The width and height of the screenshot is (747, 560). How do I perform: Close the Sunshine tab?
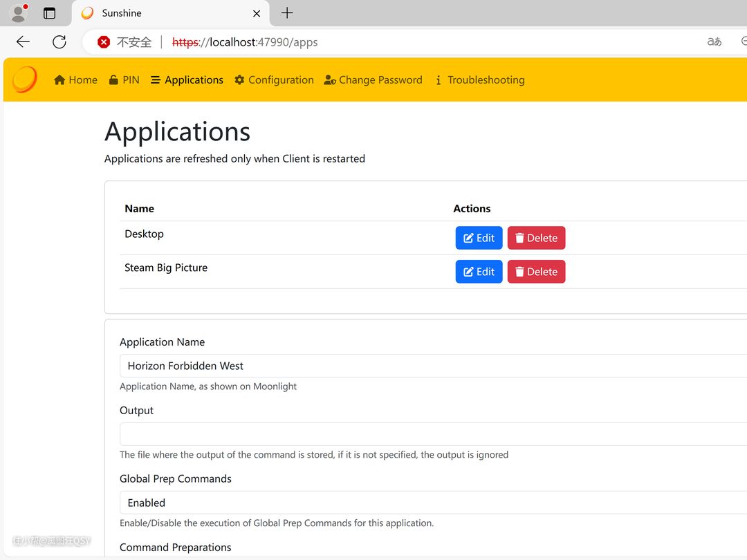[257, 13]
